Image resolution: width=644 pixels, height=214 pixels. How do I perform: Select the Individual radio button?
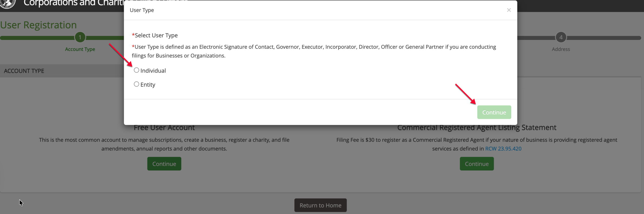pyautogui.click(x=136, y=70)
